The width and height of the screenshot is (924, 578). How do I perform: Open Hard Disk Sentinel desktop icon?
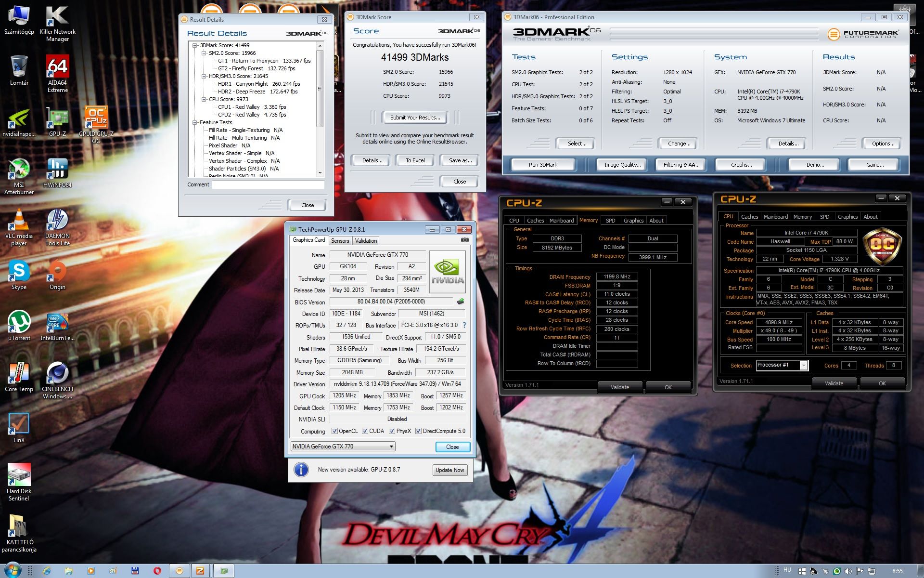click(x=19, y=483)
